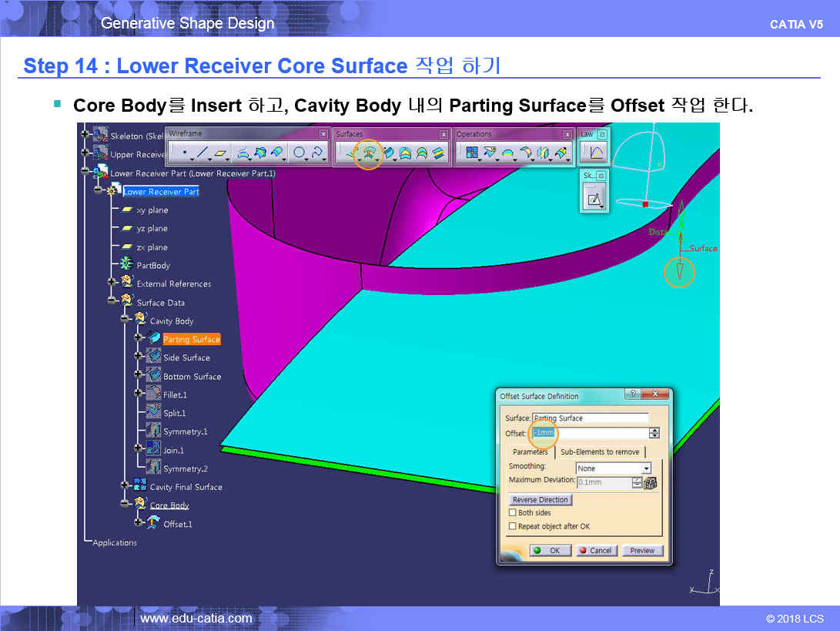840x631 pixels.
Task: Collapse the Cavity Body tree node
Action: (125, 319)
